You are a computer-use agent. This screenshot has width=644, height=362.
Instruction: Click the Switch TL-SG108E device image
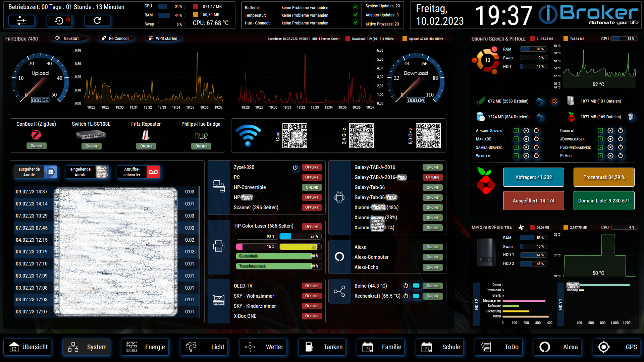[x=91, y=135]
